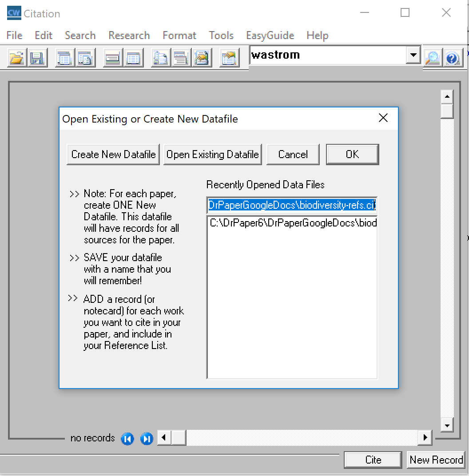Jump to last record arrow icon

[147, 439]
